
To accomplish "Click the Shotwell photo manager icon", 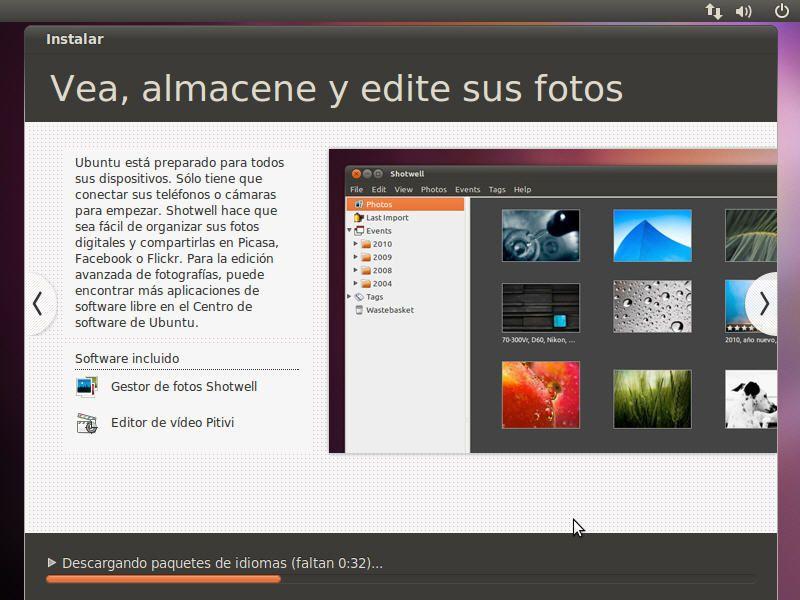I will (x=86, y=387).
